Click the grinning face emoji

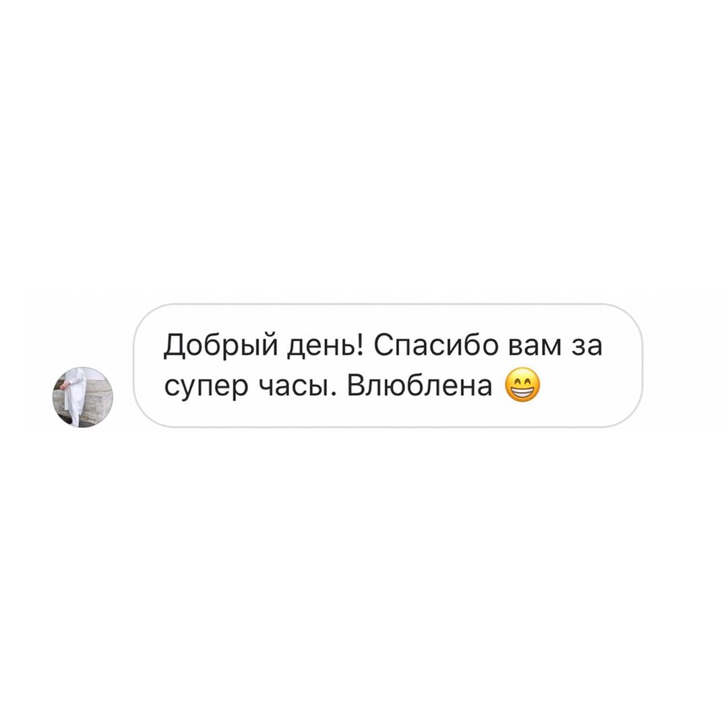(522, 385)
